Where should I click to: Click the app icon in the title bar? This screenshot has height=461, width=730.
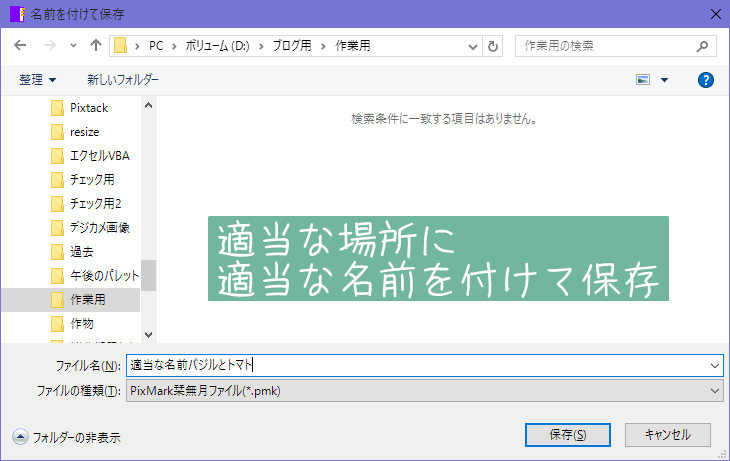(17, 14)
